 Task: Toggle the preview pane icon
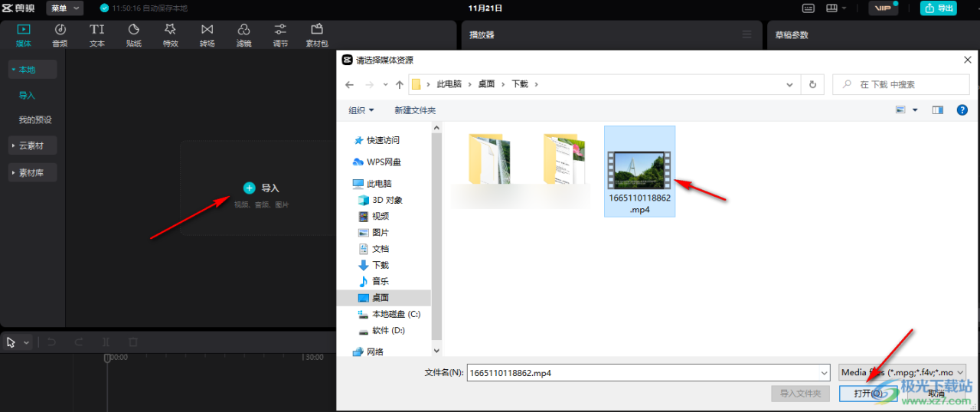(x=938, y=110)
